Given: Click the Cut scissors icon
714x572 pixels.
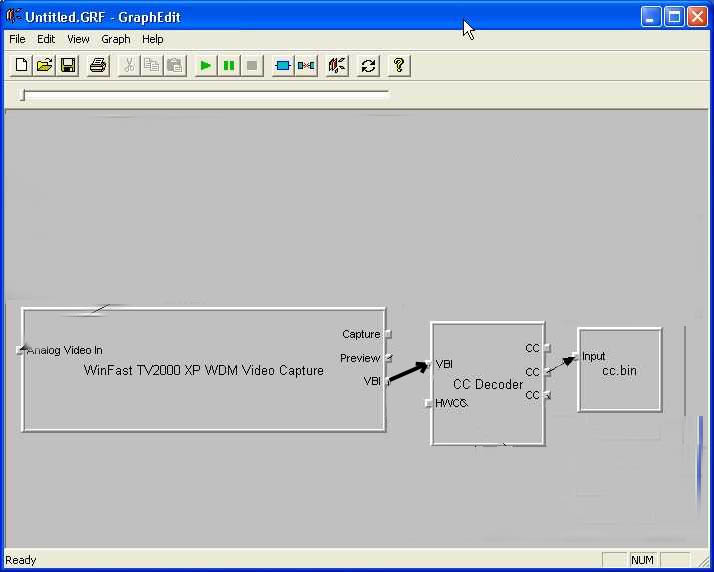Looking at the screenshot, I should click(x=129, y=66).
